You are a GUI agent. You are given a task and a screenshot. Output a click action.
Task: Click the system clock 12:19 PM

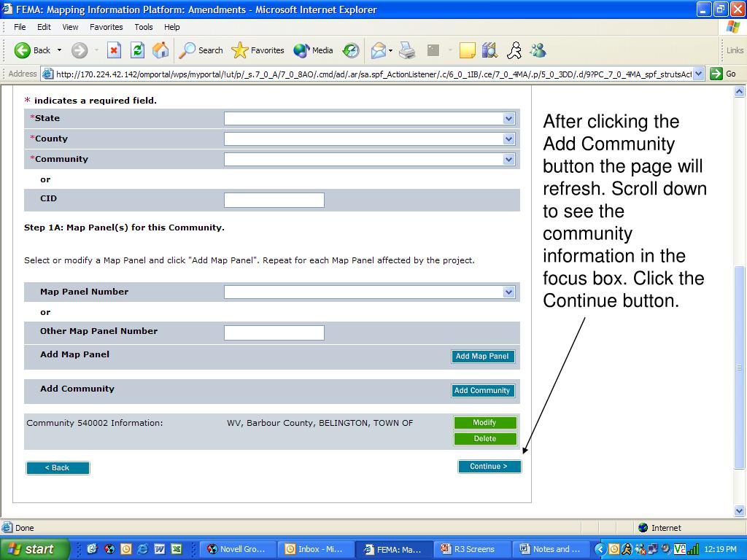720,549
